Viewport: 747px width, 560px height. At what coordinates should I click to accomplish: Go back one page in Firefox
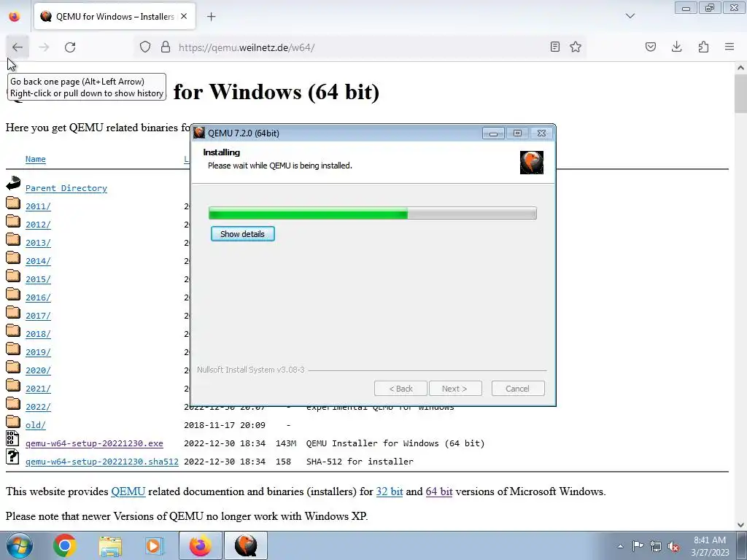click(x=18, y=47)
